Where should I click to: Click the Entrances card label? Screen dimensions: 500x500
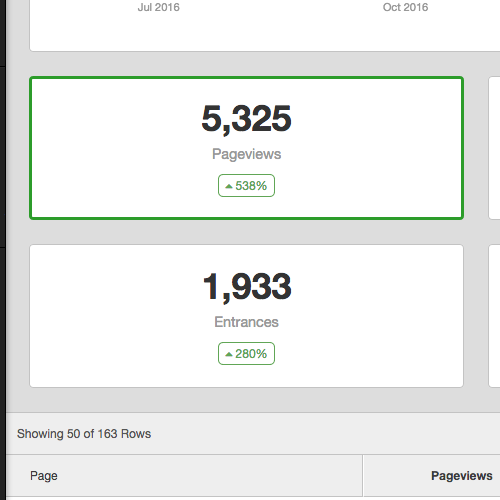246,322
